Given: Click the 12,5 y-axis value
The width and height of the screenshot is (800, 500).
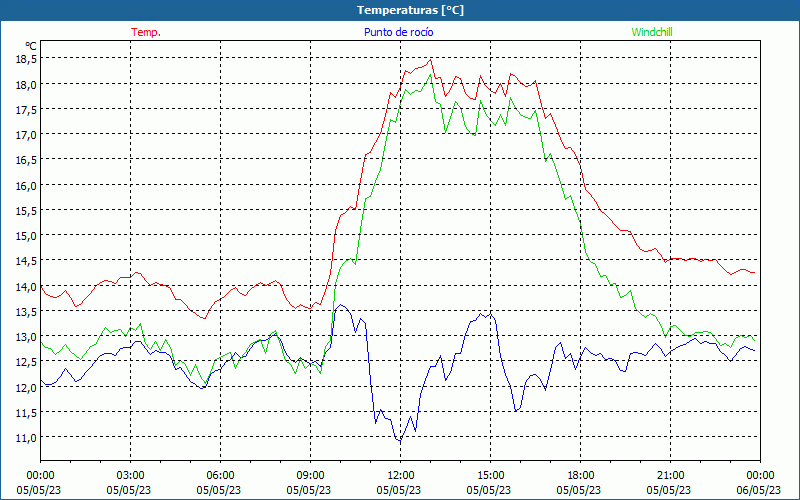Looking at the screenshot, I should click(26, 362).
